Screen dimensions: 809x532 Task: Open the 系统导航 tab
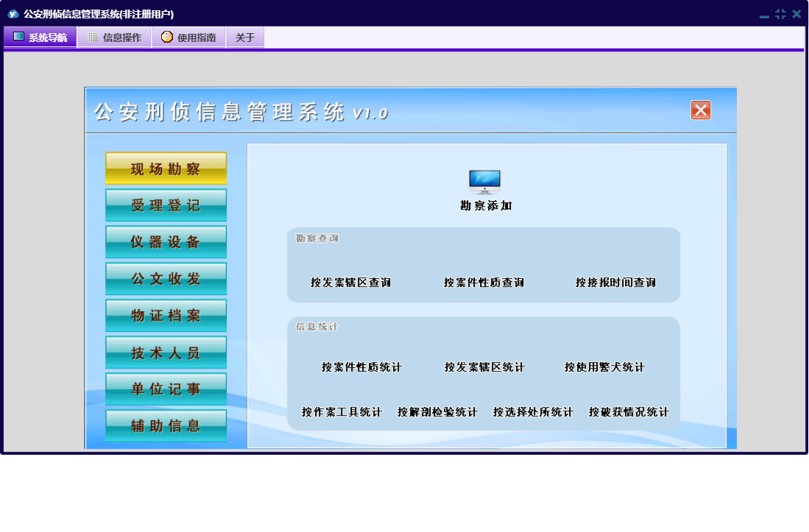pos(40,38)
